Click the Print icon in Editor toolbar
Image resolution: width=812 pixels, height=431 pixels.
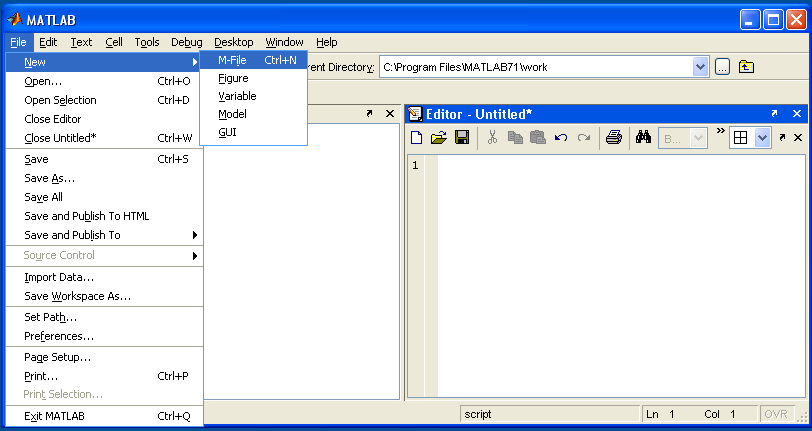[614, 137]
